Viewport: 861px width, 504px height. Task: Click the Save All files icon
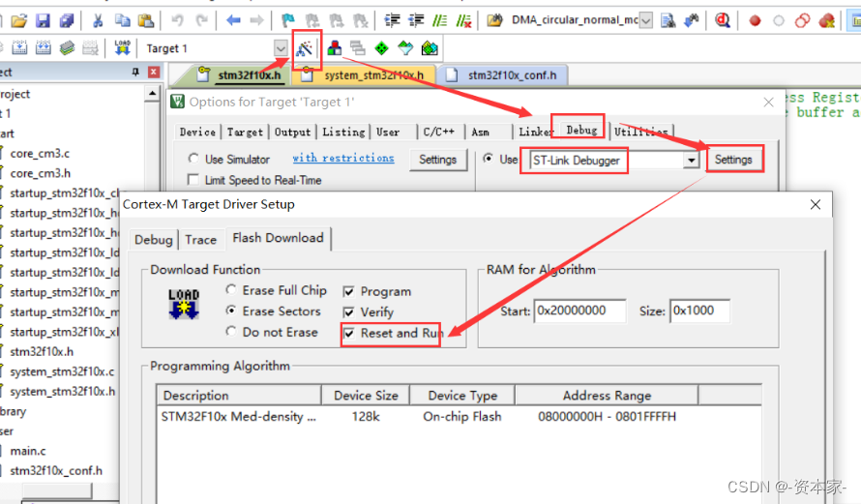coord(67,21)
